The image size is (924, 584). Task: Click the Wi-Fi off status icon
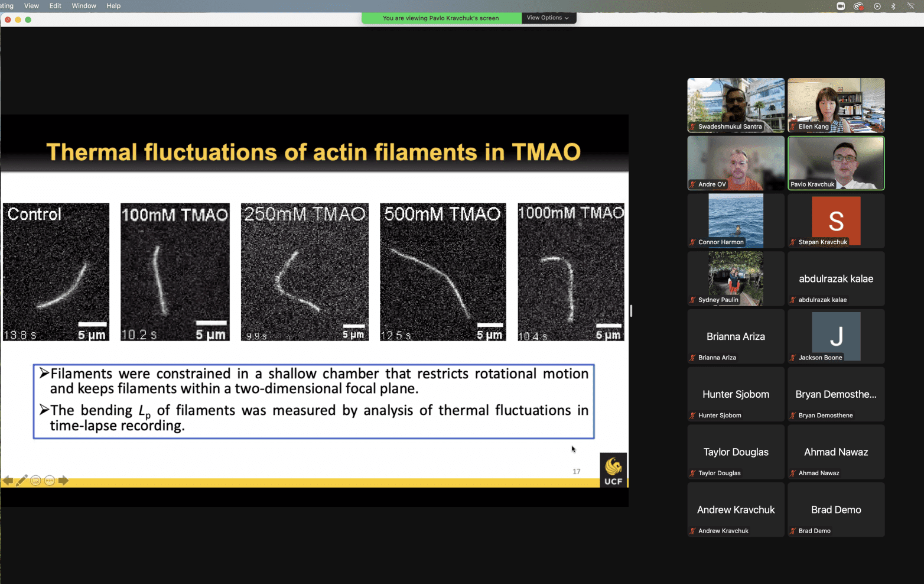[910, 6]
